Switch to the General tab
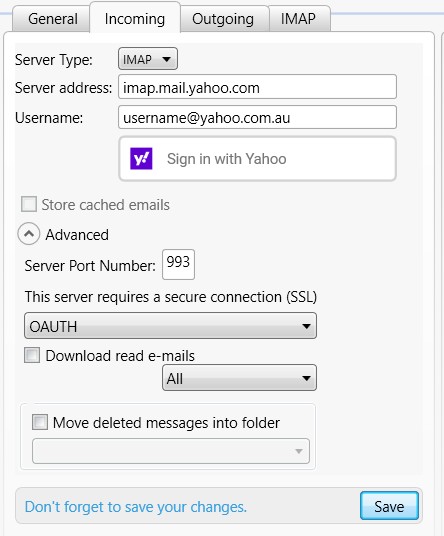This screenshot has width=444, height=536. (x=52, y=19)
